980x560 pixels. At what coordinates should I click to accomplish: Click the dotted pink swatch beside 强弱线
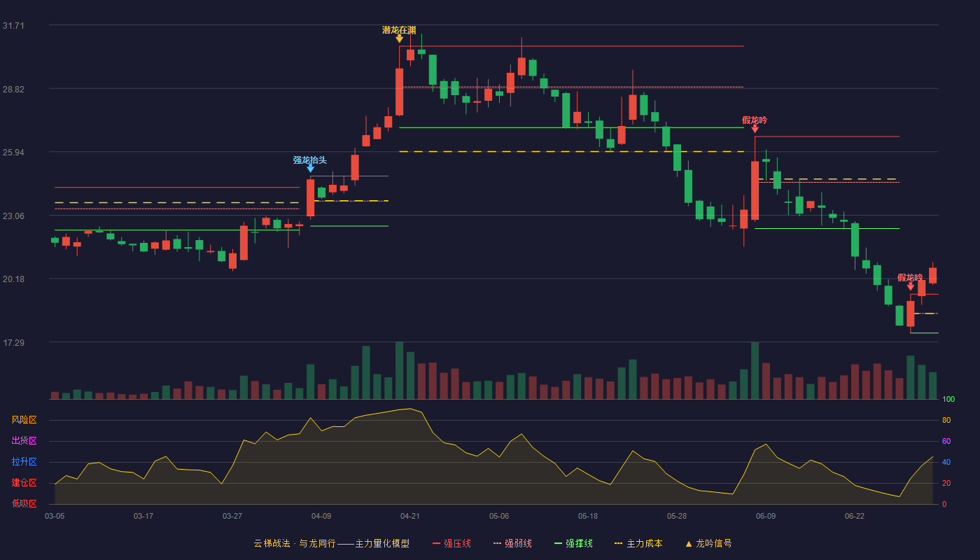coord(497,543)
